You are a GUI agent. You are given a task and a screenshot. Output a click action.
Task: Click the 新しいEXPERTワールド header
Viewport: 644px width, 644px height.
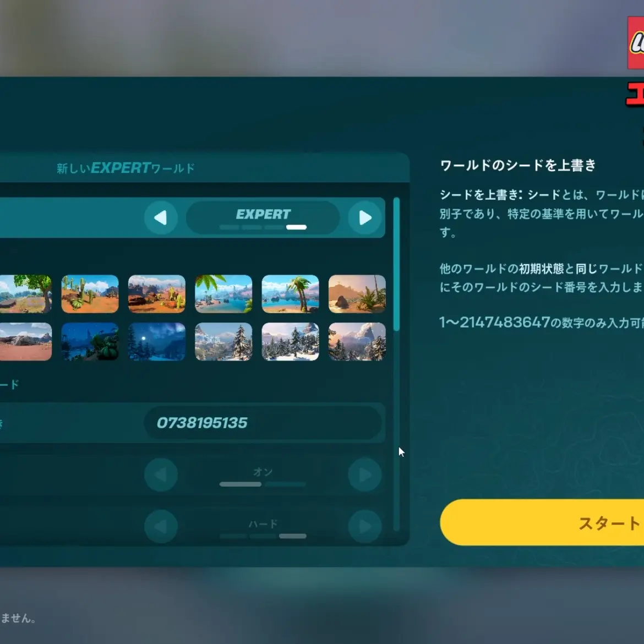[125, 168]
